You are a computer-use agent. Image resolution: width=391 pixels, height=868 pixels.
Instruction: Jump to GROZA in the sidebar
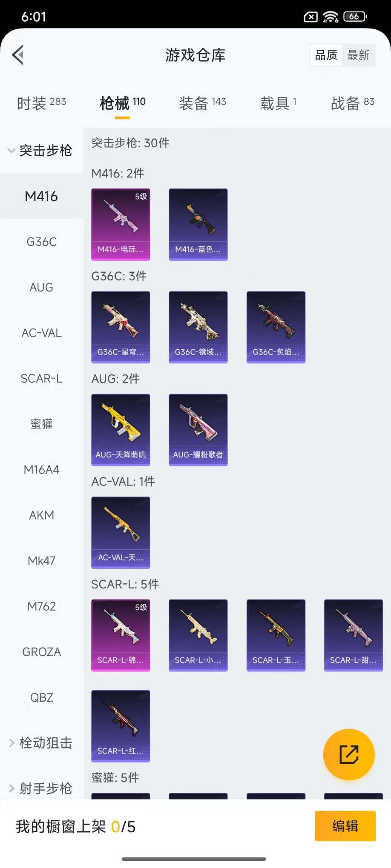coord(42,652)
